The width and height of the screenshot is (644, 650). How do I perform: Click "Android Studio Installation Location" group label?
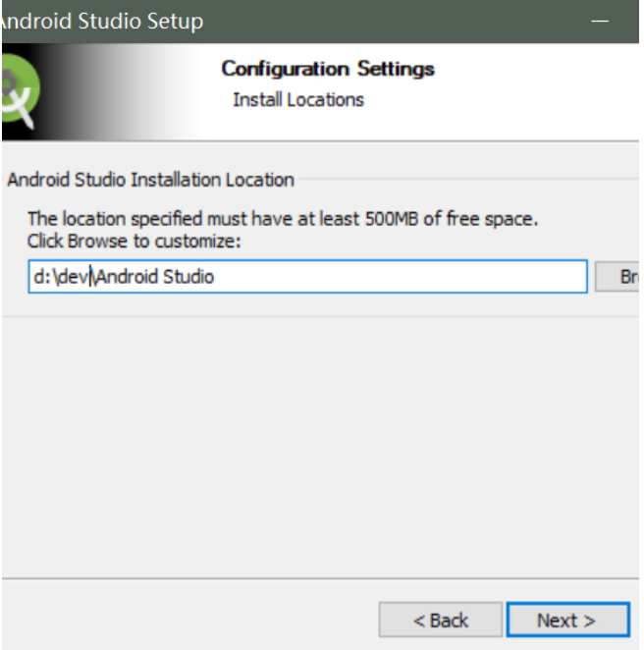150,180
